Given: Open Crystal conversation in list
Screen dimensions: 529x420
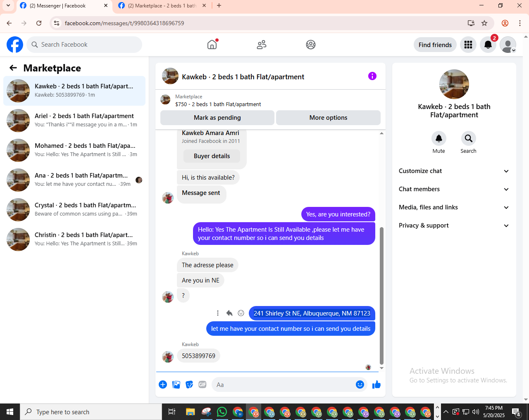Looking at the screenshot, I should point(74,210).
